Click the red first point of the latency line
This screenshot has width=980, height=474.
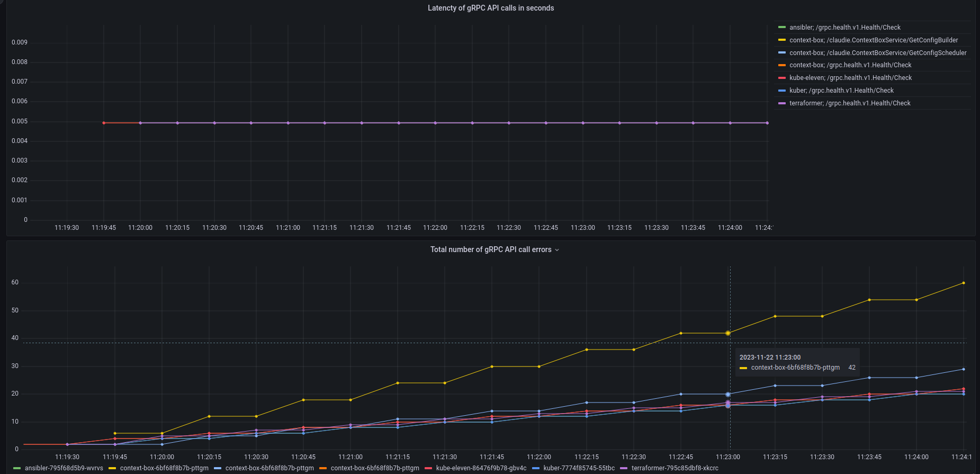point(104,123)
